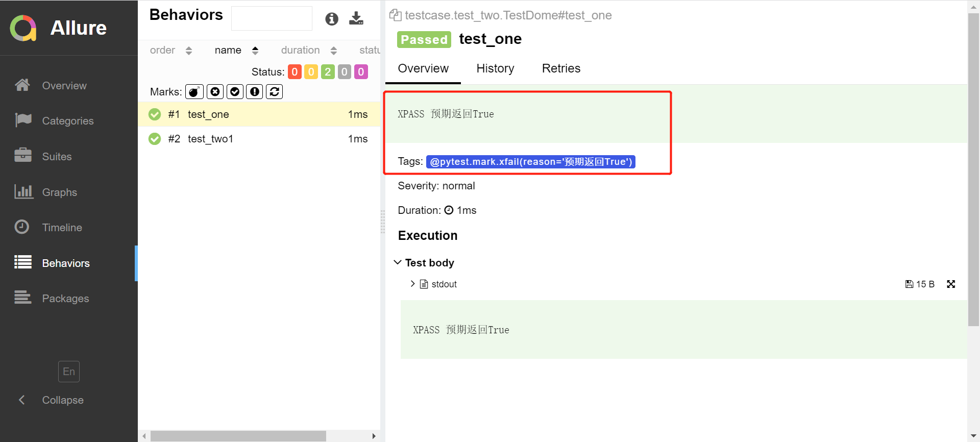Switch to the Retries tab
This screenshot has height=442, width=980.
pos(561,69)
